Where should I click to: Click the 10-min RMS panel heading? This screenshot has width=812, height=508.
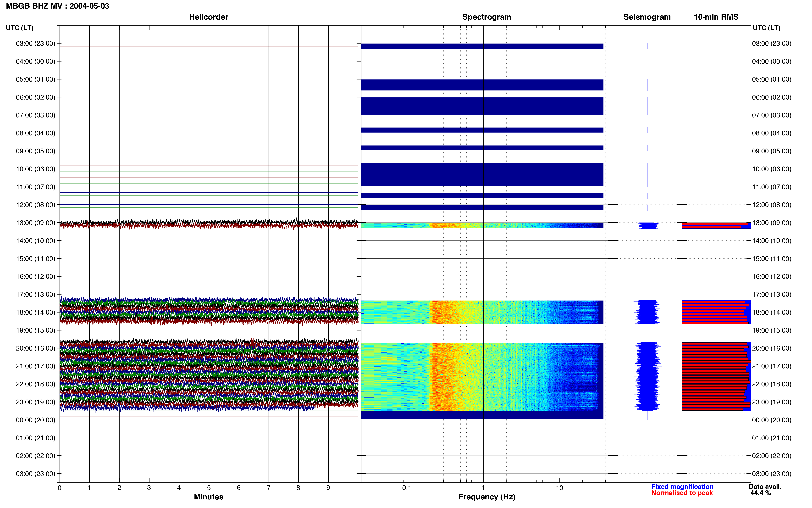[716, 17]
